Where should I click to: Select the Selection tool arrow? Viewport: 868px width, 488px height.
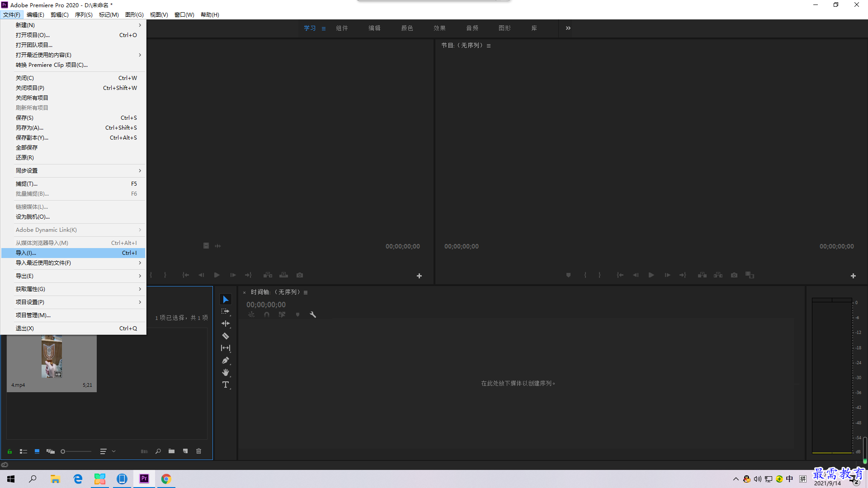point(226,300)
